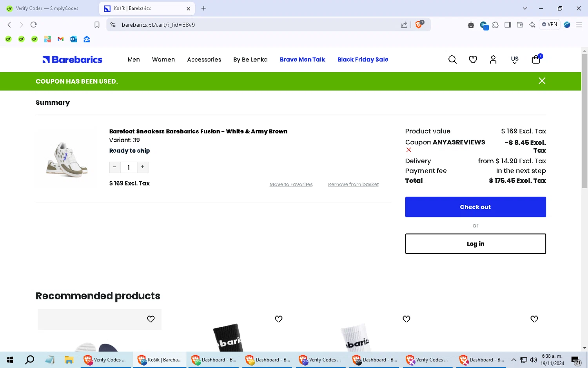Open the favorites heart in header
This screenshot has width=588, height=368.
coord(473,60)
